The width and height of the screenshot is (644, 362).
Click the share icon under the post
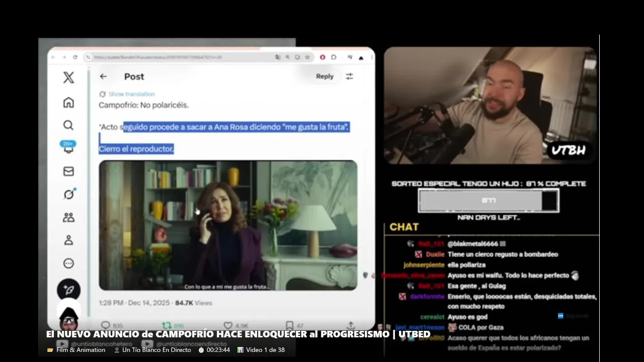351,325
